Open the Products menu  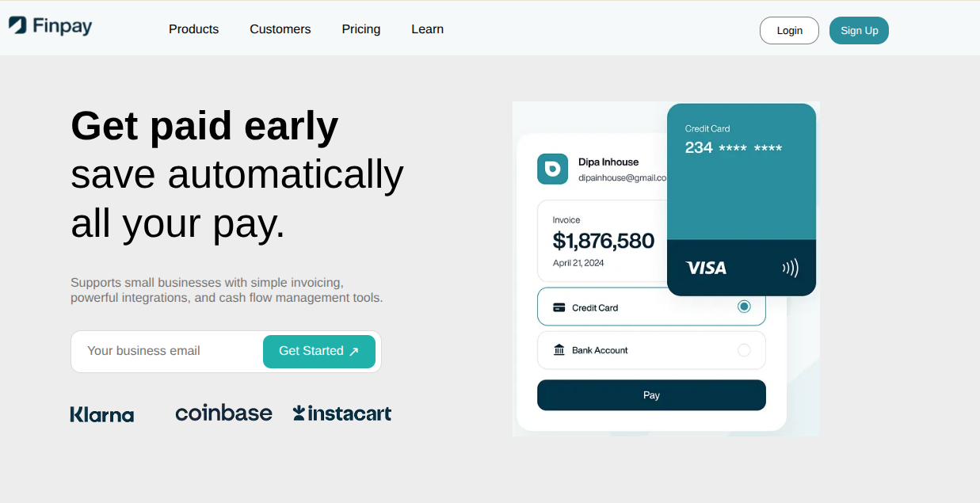[x=193, y=29]
